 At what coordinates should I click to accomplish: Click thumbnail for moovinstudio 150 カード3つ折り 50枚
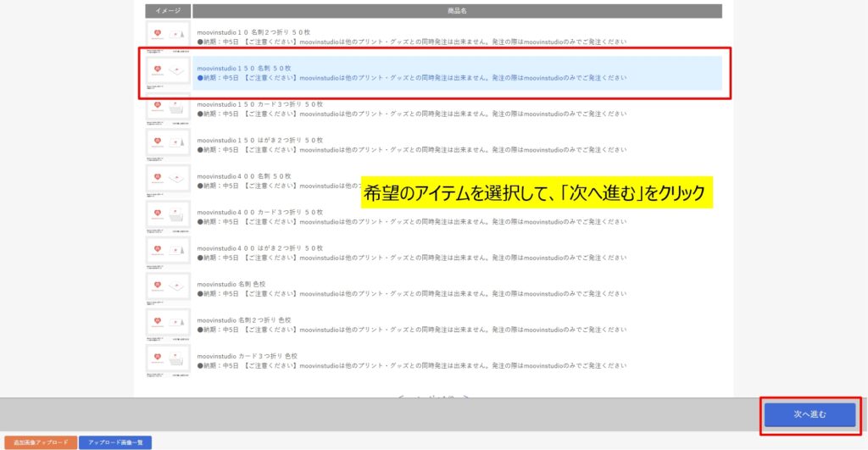(168, 108)
